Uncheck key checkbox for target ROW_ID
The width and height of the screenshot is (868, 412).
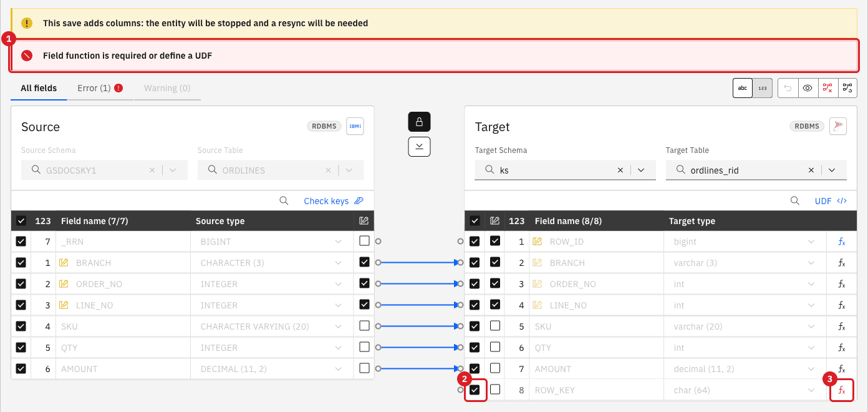pos(495,241)
